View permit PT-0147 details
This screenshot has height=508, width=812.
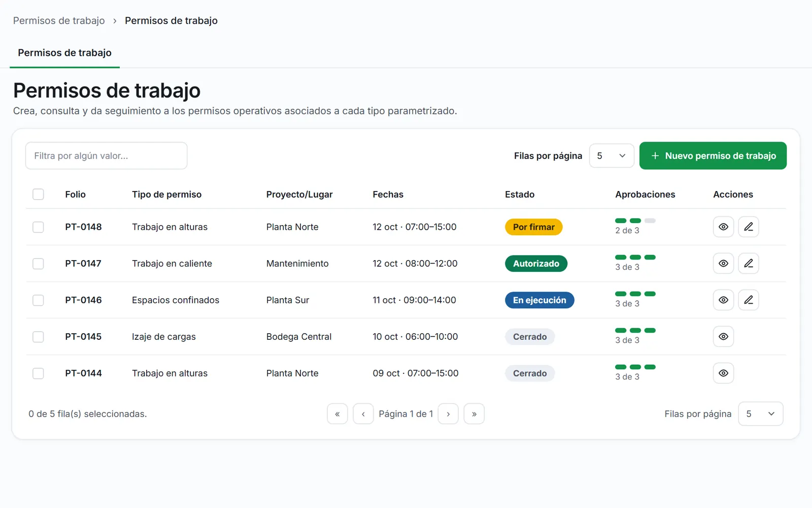[x=723, y=264]
